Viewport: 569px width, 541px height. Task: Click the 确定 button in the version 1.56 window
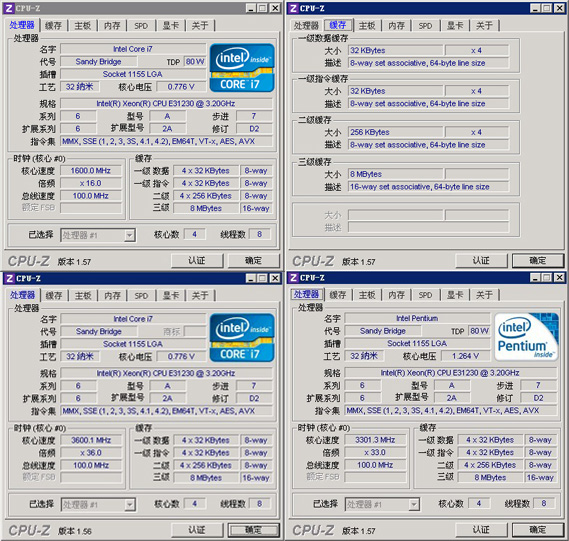tap(253, 530)
